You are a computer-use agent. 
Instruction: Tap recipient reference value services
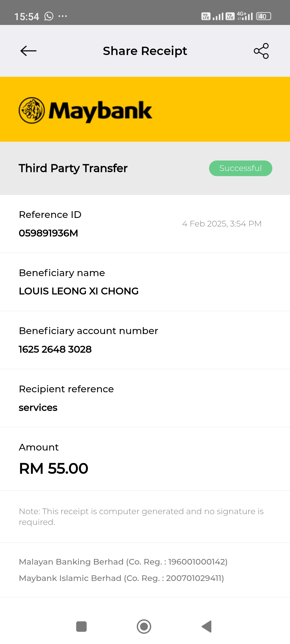coord(38,408)
